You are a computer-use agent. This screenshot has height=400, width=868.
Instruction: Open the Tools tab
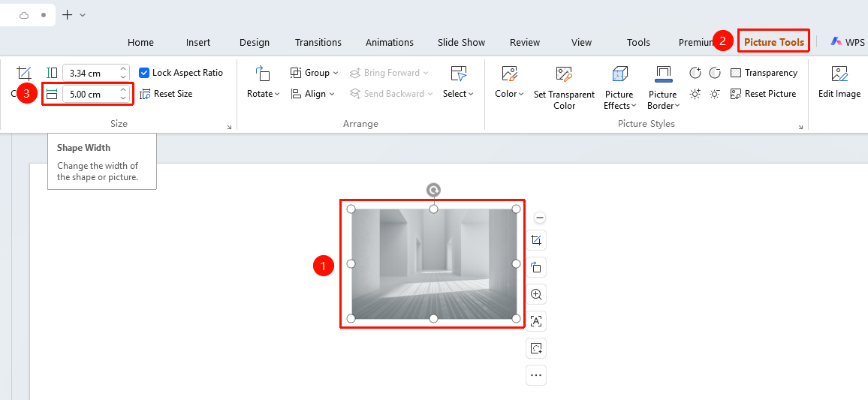point(638,42)
